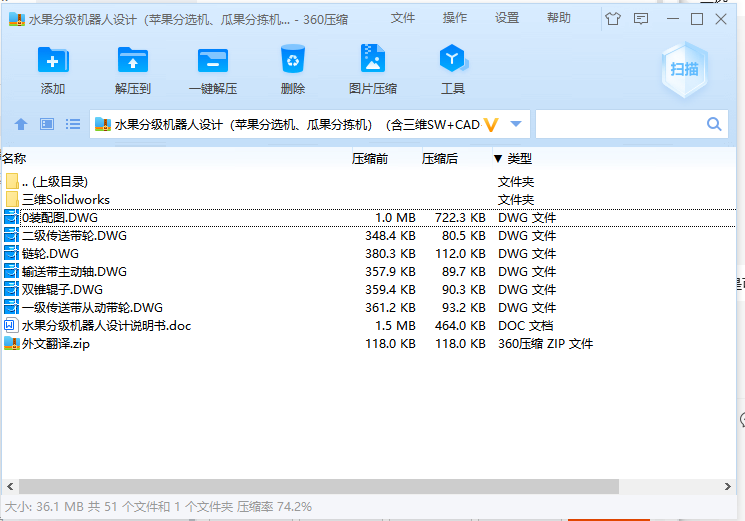Click the folder icon of 三维Solidworks
Viewport: 745px width, 521px height.
pos(12,199)
